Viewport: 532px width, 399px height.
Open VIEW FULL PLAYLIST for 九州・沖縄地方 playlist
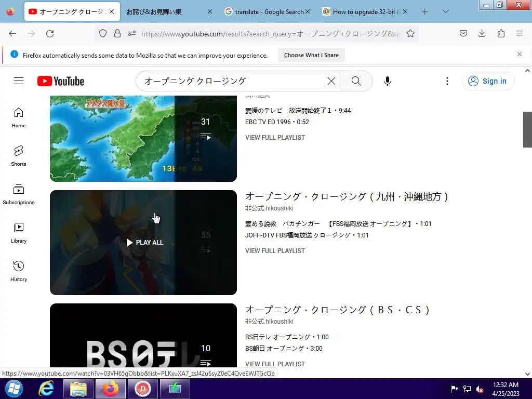coord(275,251)
